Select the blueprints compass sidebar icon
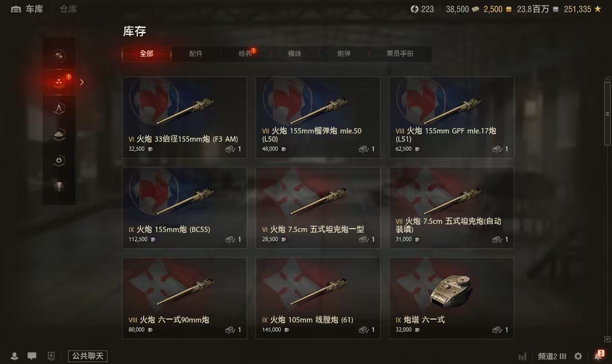Screen dimensions: 612x364 59,108
